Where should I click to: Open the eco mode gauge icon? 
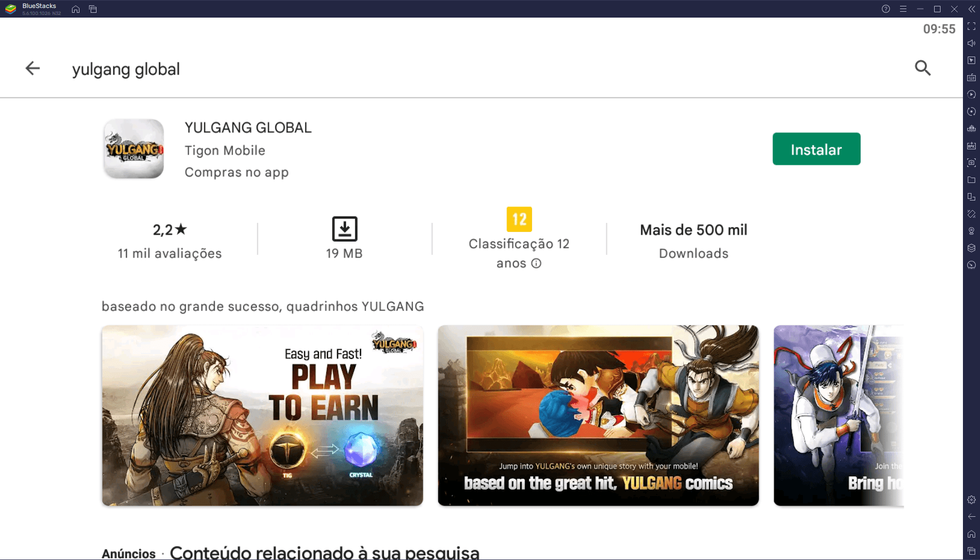(x=971, y=265)
